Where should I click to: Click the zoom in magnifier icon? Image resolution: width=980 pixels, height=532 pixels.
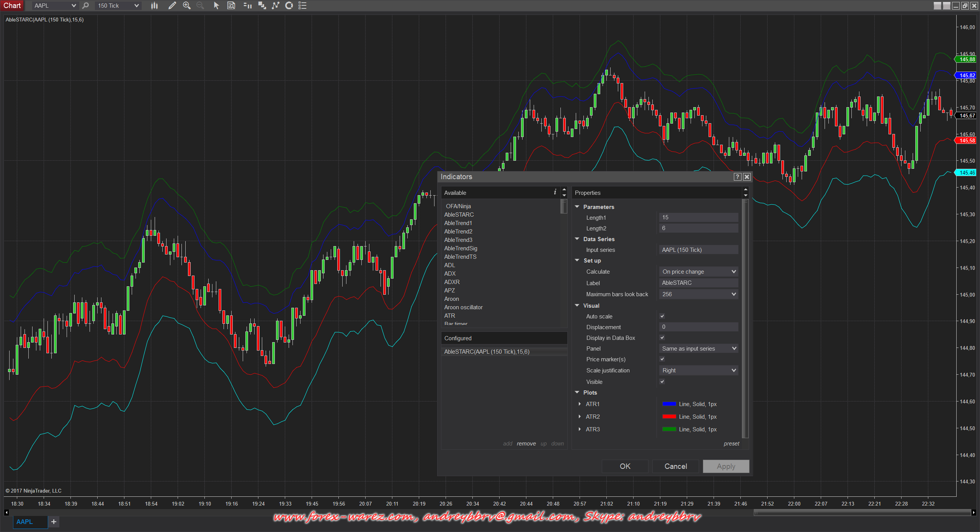tap(186, 6)
